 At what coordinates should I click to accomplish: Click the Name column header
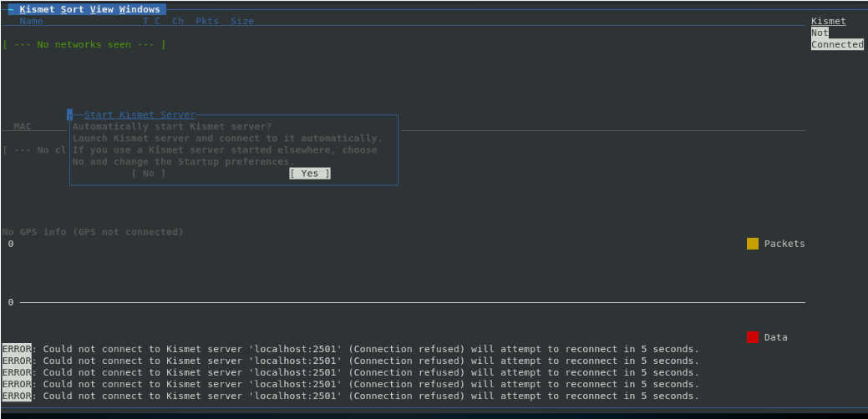click(x=31, y=21)
